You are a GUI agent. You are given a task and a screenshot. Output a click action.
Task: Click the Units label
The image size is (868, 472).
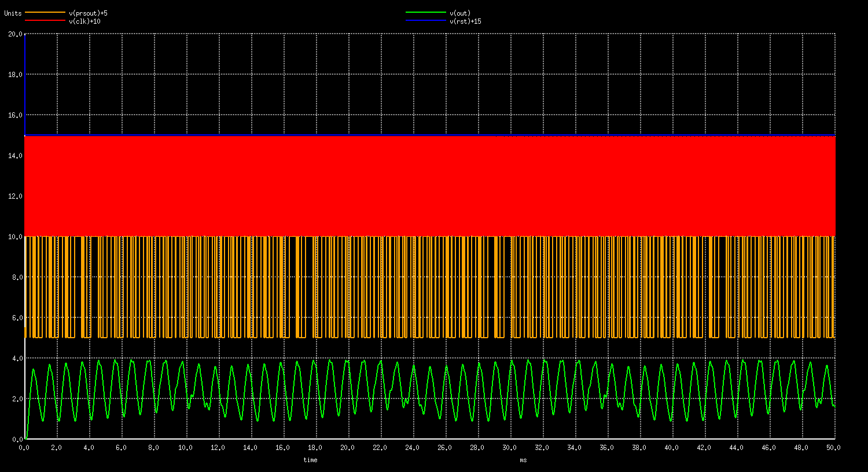point(13,13)
